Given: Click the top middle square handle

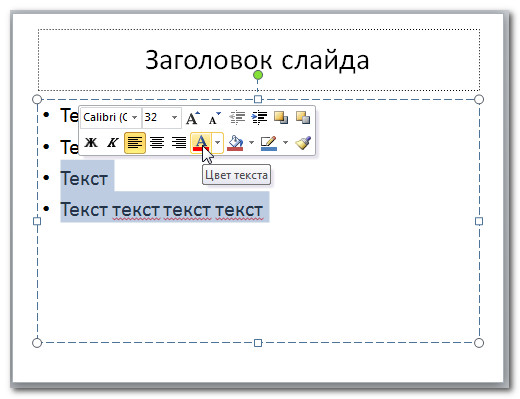Looking at the screenshot, I should 258,99.
